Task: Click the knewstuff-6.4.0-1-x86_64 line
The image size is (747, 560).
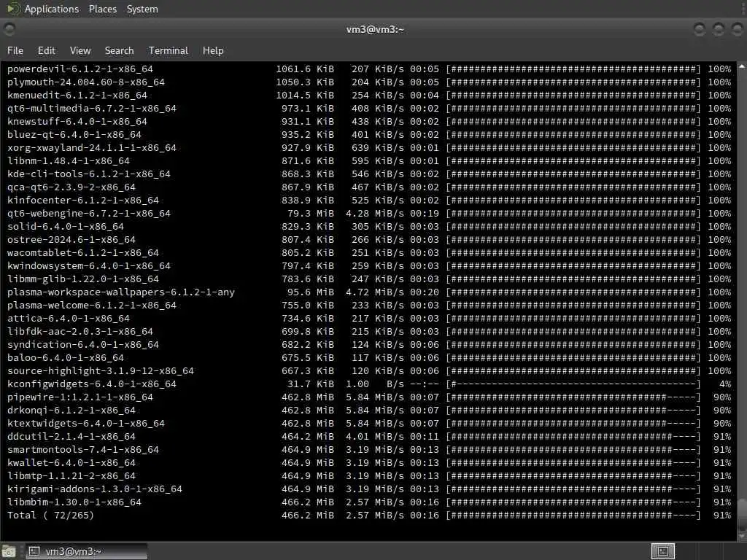Action: click(x=369, y=122)
